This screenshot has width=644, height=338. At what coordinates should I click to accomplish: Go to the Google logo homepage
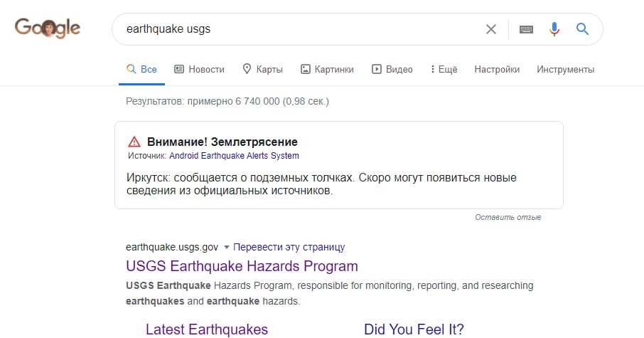tap(48, 28)
